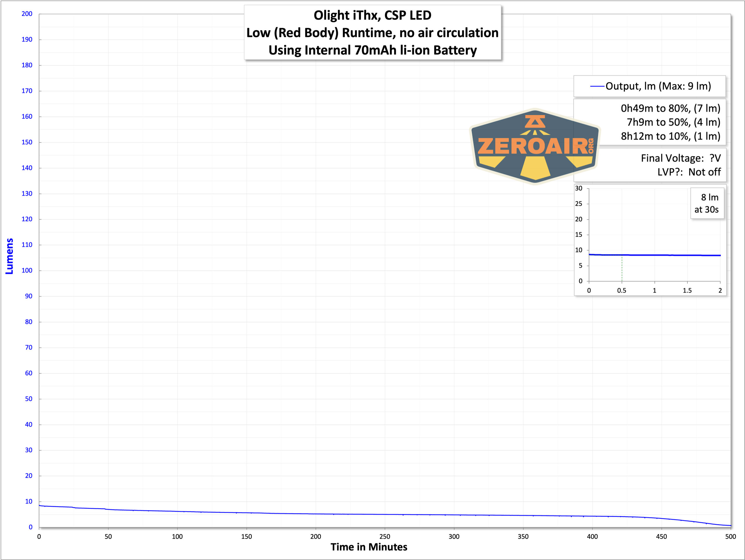The height and width of the screenshot is (560, 745).
Task: Click the ZeroAir.org logo badge
Action: 535,147
